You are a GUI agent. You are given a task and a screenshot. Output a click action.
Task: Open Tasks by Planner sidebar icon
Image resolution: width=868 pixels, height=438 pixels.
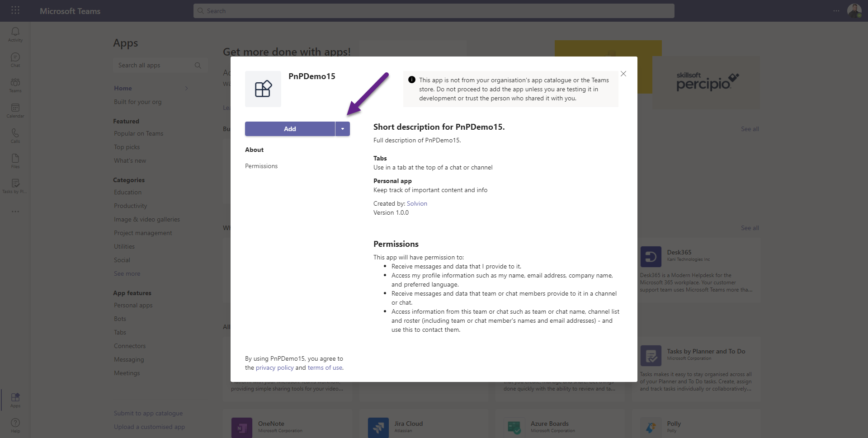click(15, 185)
